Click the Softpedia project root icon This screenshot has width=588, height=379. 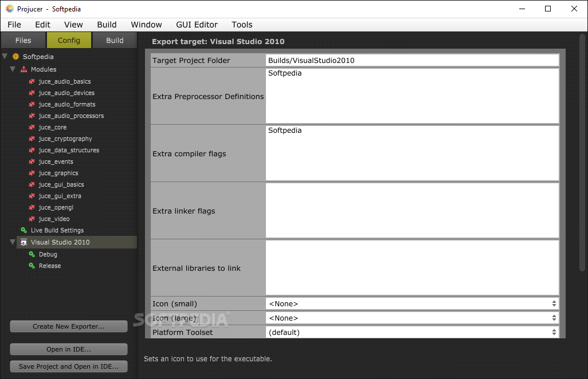point(15,57)
